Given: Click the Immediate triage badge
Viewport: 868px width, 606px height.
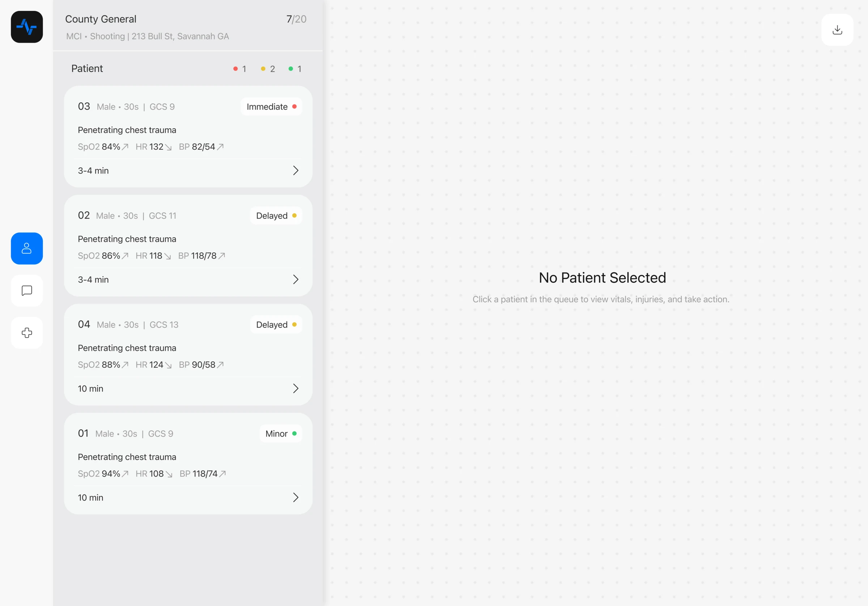Looking at the screenshot, I should 272,107.
